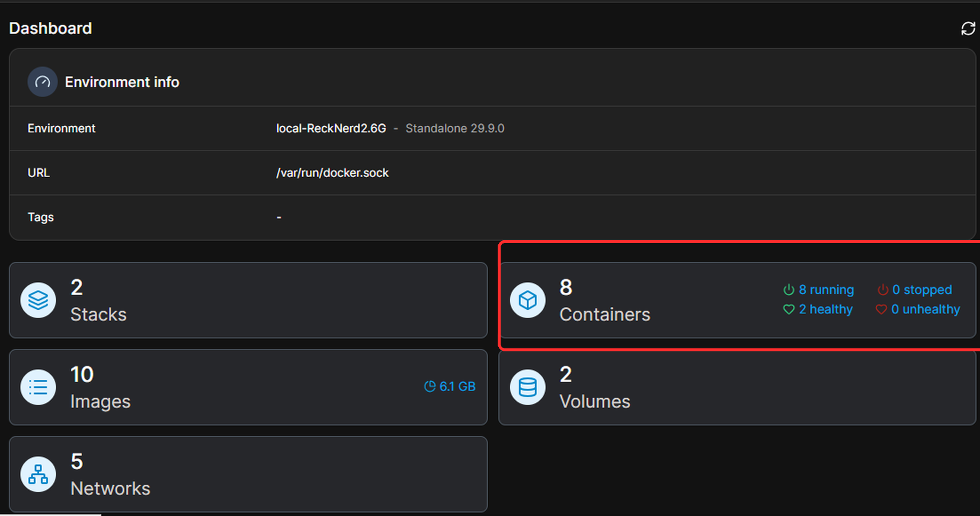Select the "8 running" status text
This screenshot has height=516, width=980.
[x=827, y=290]
